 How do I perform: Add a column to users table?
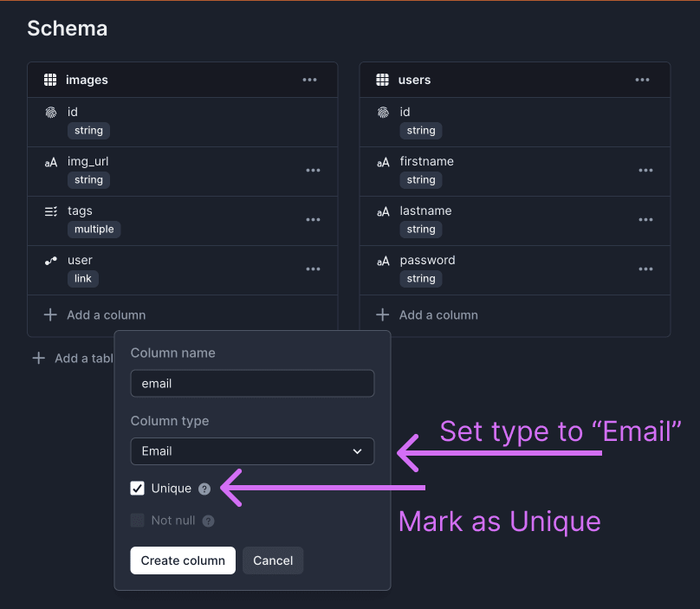428,315
